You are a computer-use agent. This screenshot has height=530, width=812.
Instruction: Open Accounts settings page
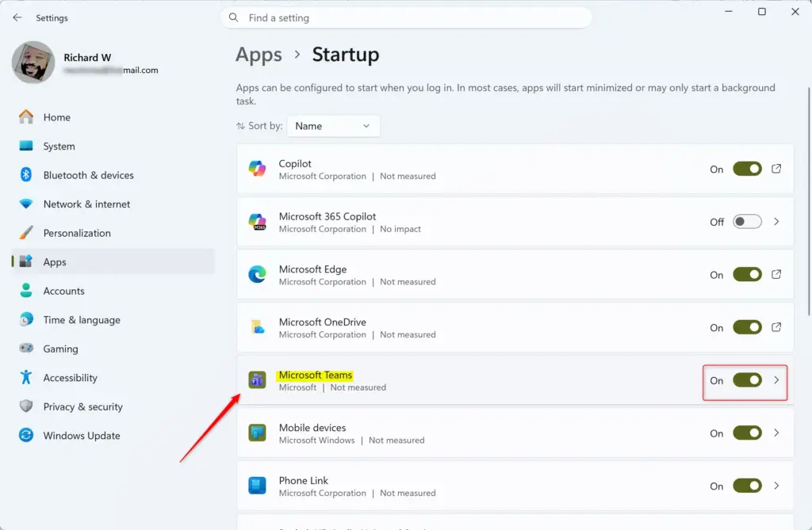coord(113,291)
